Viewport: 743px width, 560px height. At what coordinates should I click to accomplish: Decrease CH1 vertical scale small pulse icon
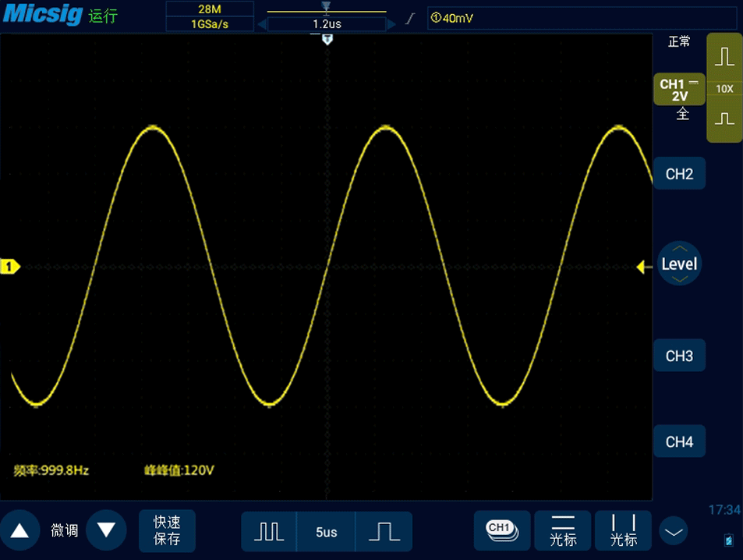coord(724,119)
